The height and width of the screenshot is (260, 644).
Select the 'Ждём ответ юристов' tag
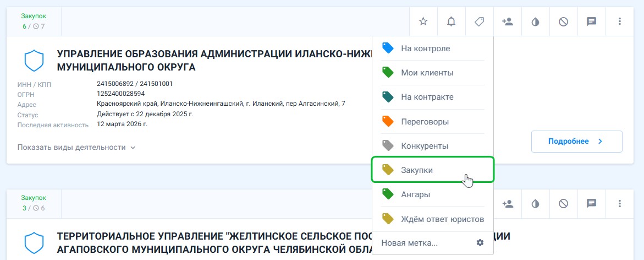tap(433, 219)
